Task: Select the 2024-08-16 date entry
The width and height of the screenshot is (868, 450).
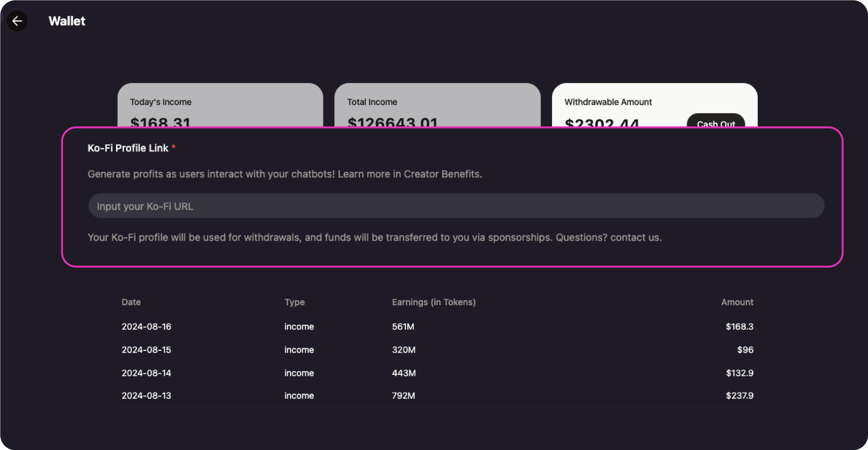Action: tap(146, 327)
